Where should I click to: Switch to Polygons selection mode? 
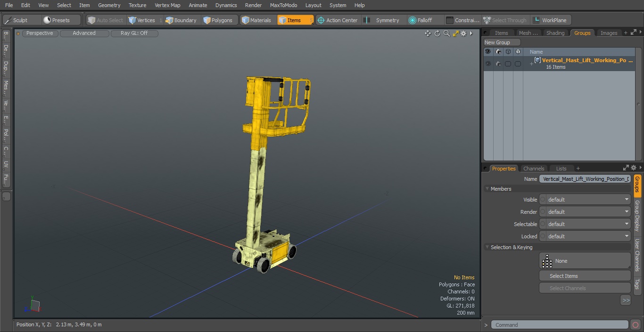218,20
